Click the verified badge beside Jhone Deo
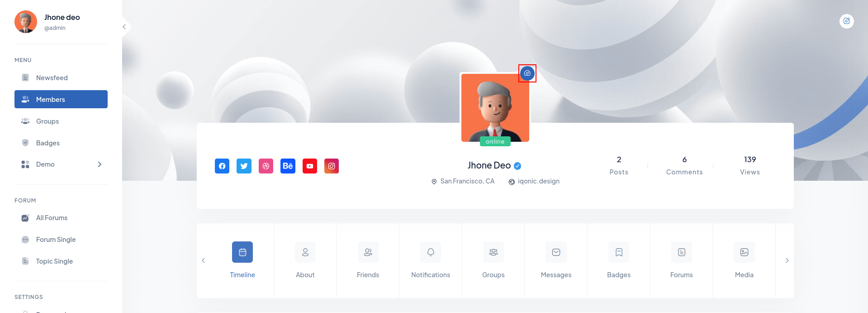Image resolution: width=868 pixels, height=313 pixels. (517, 166)
